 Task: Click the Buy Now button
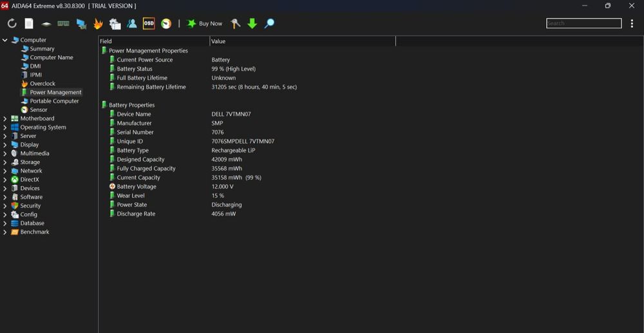pos(204,23)
